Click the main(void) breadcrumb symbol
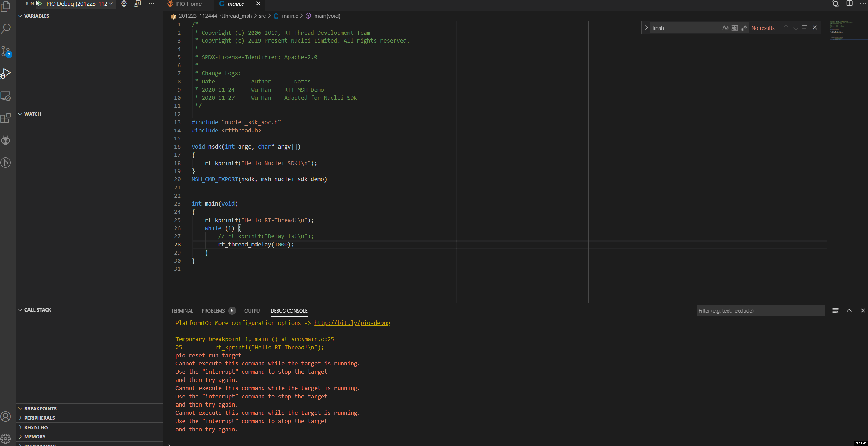The height and width of the screenshot is (446, 868). tap(327, 16)
